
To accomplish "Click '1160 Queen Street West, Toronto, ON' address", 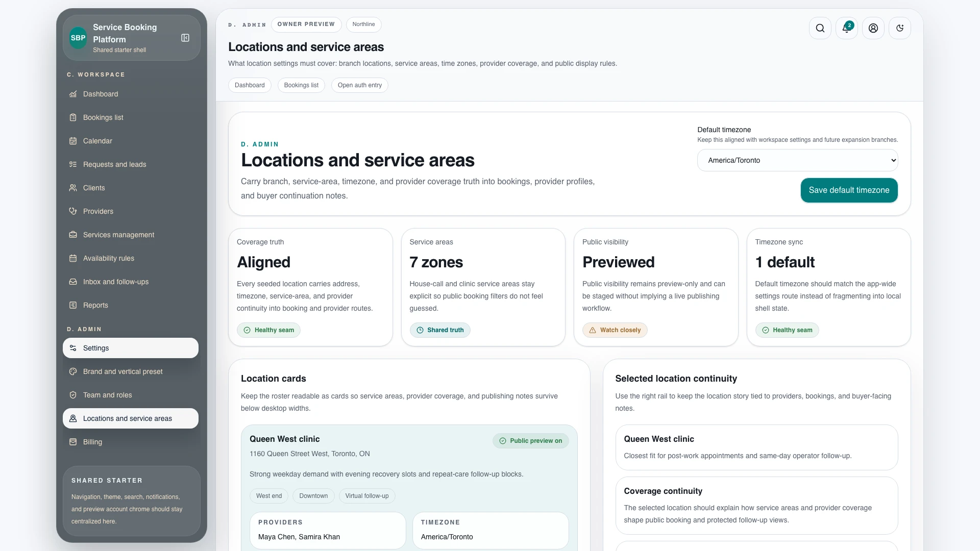I will [310, 454].
